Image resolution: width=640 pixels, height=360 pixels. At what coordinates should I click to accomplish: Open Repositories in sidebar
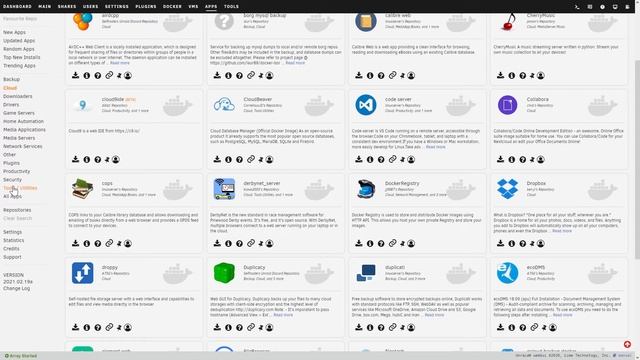pyautogui.click(x=17, y=210)
